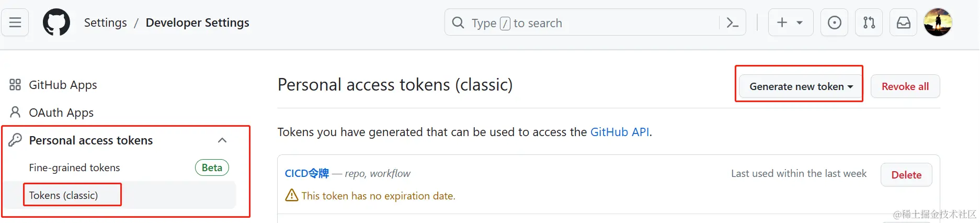The height and width of the screenshot is (223, 980).
Task: Open the notifications inbox icon
Action: pos(903,23)
